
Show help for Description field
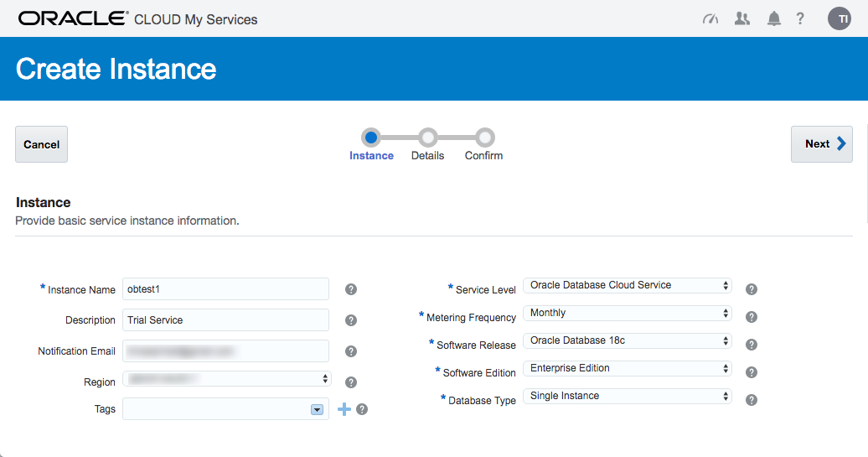(351, 320)
